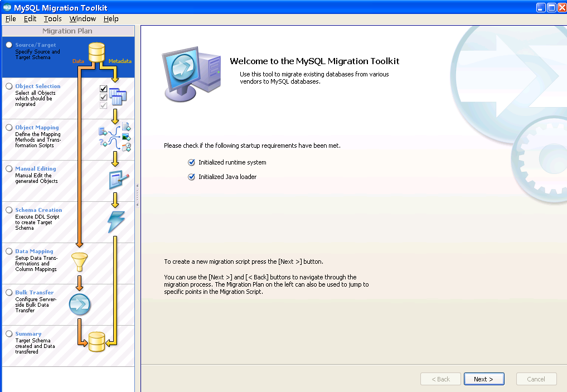The height and width of the screenshot is (392, 567).
Task: Jump to the Bulk Transfer step heading
Action: [x=35, y=292]
